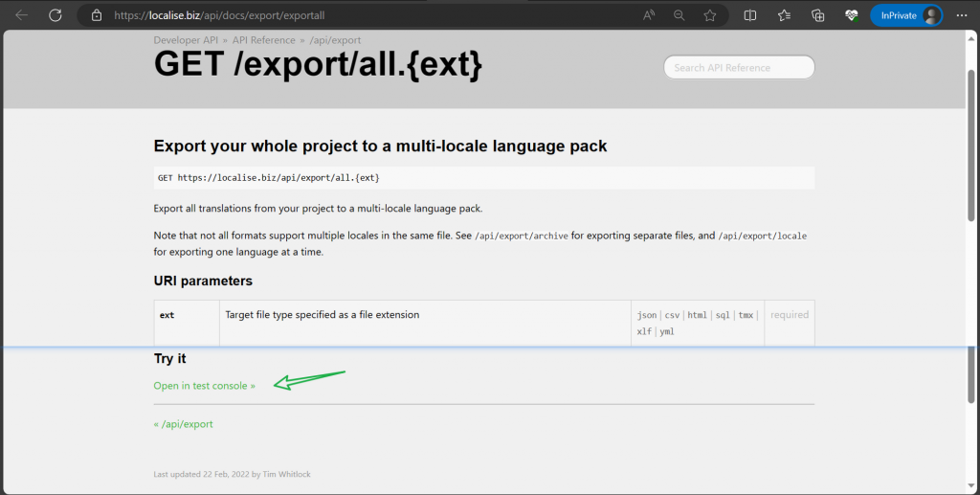Go to API Reference breadcrumb
The image size is (980, 495).
click(264, 40)
